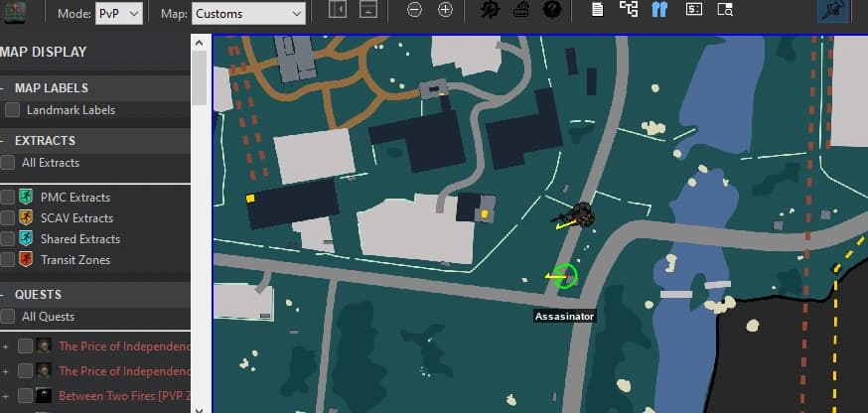Click the application logo icon in toolbar
The width and height of the screenshot is (868, 413).
pyautogui.click(x=16, y=12)
